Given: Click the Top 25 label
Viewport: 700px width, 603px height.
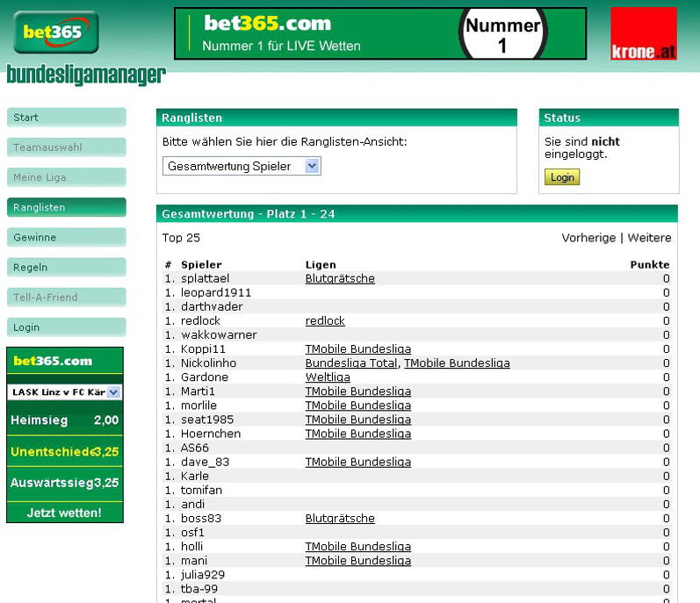Looking at the screenshot, I should [181, 238].
